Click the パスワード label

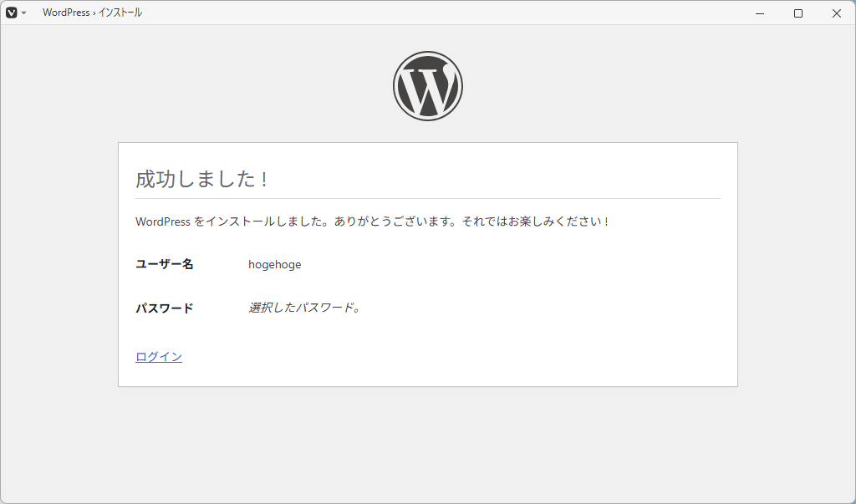(x=165, y=308)
